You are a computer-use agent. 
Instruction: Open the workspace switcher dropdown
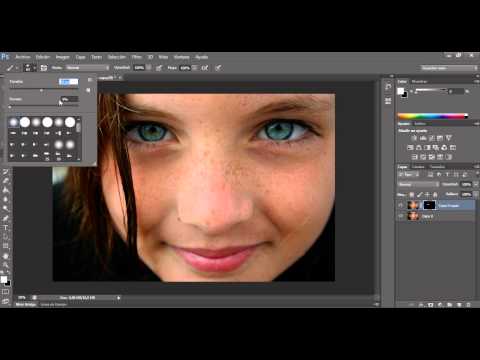point(449,68)
